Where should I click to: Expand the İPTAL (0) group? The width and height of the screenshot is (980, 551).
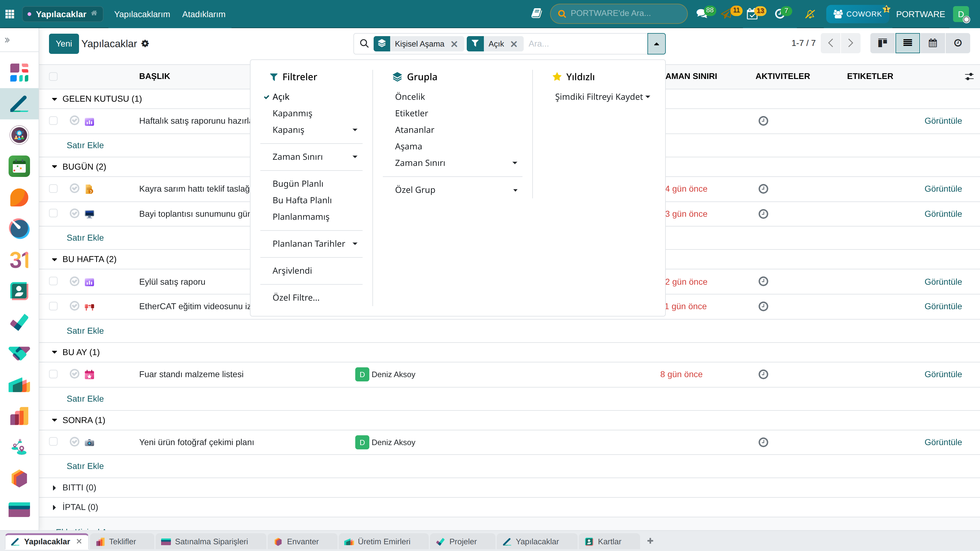(x=55, y=507)
